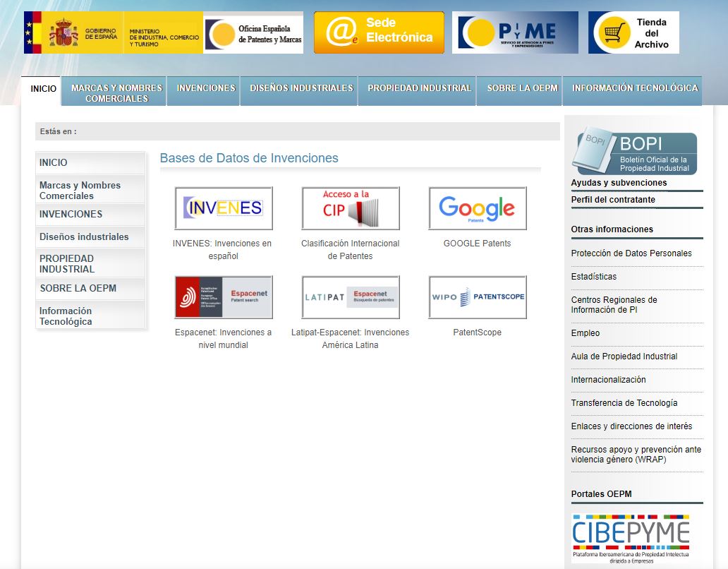The width and height of the screenshot is (728, 569).
Task: Open the Internacionalización link
Action: [x=608, y=380]
